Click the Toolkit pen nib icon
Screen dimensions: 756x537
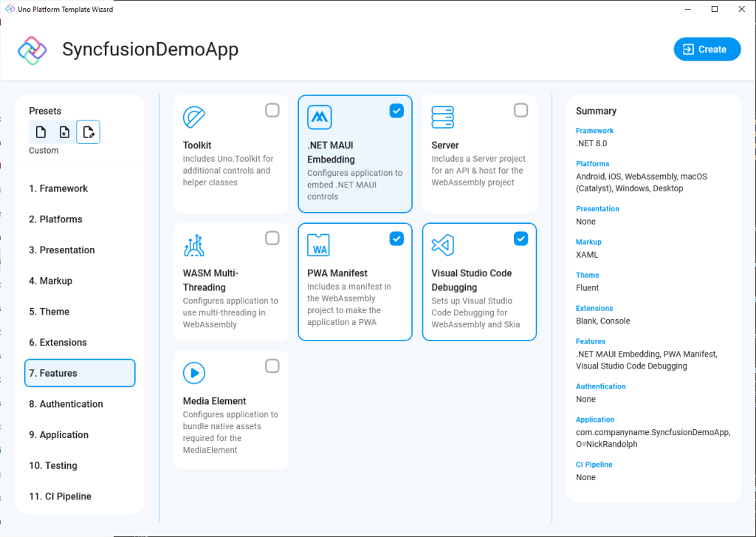193,117
